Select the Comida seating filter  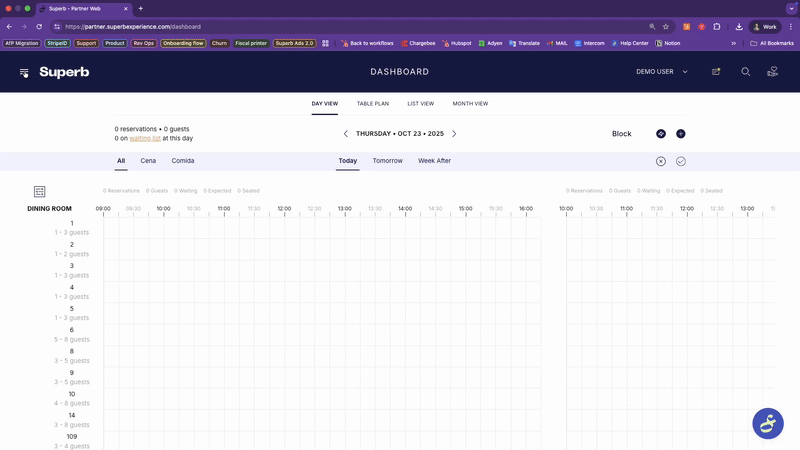[183, 161]
